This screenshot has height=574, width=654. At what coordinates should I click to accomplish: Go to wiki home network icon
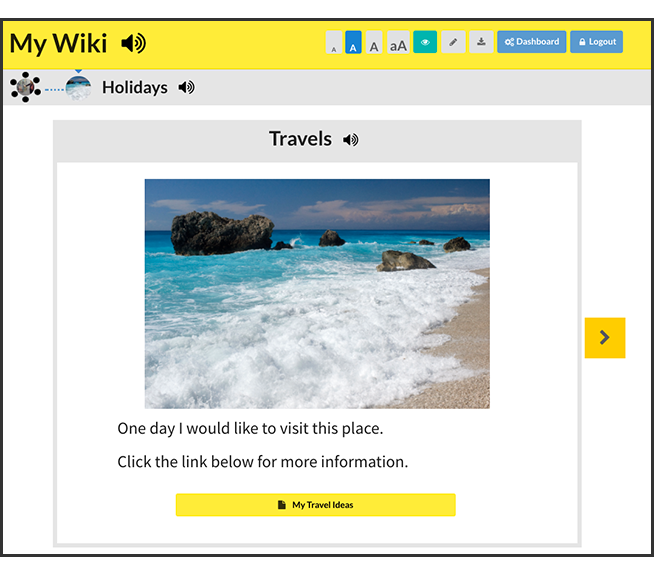pyautogui.click(x=25, y=87)
